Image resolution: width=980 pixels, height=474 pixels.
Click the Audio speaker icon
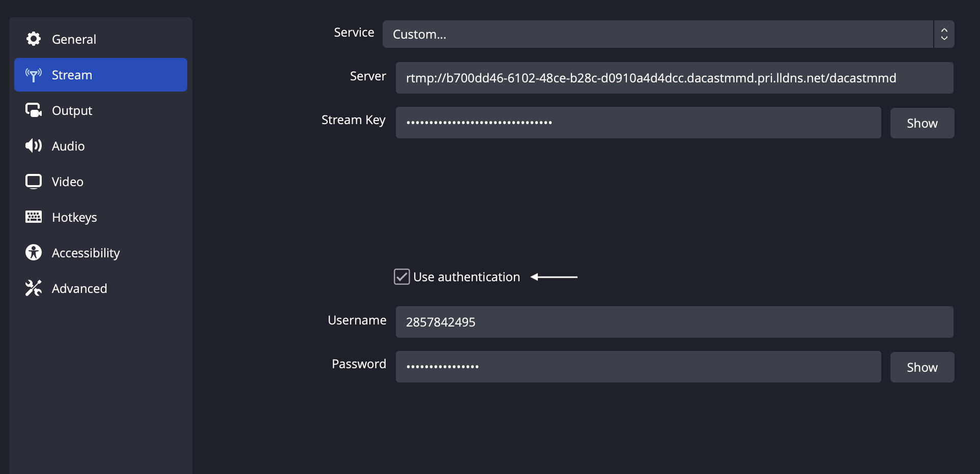pos(34,146)
